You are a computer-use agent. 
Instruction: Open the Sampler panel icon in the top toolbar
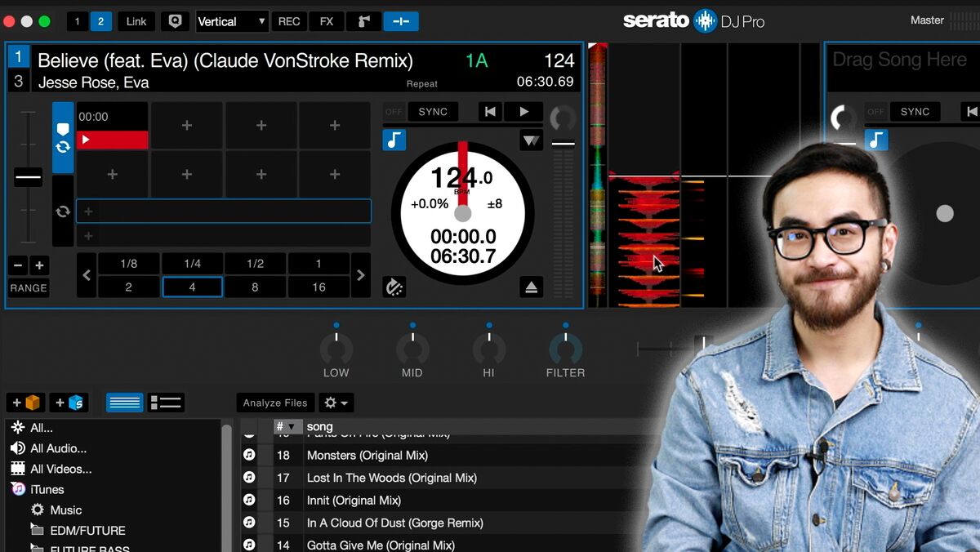pos(363,21)
